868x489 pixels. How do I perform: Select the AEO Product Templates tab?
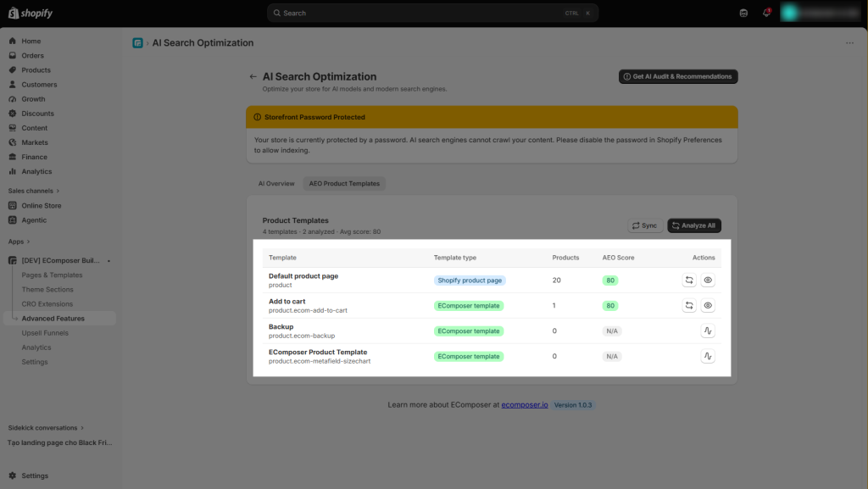[x=344, y=184]
